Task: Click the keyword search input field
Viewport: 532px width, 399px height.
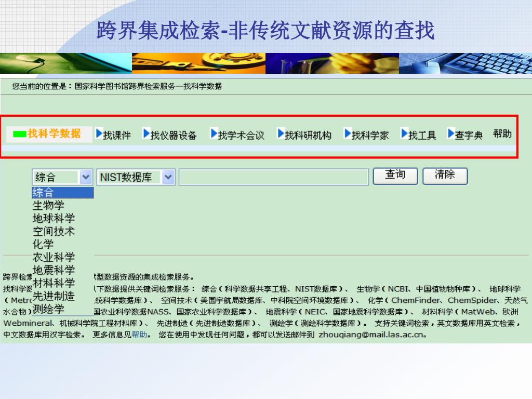Action: coord(274,177)
